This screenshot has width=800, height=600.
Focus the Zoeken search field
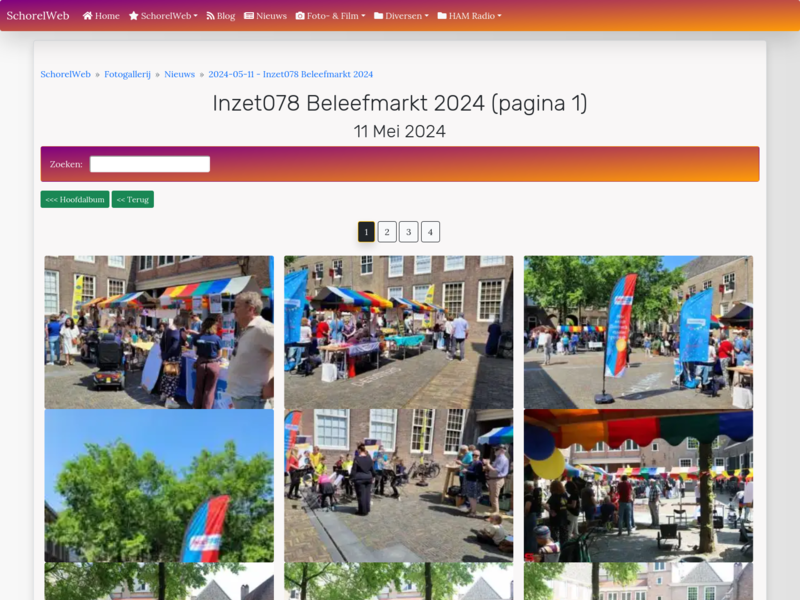pos(150,164)
